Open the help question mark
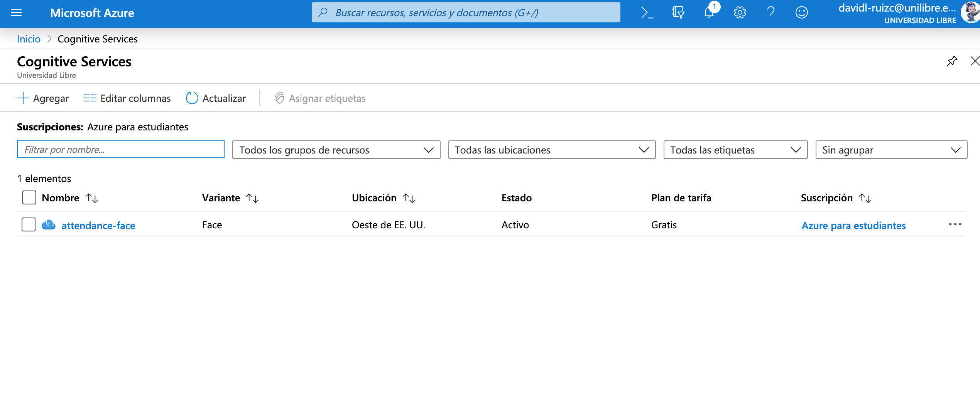The image size is (980, 415). click(770, 13)
